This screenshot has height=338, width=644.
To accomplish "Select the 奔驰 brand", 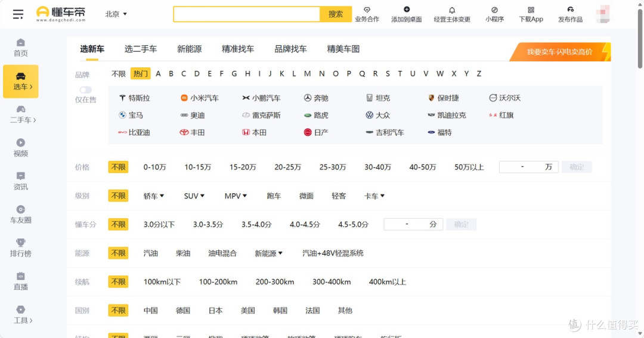I will coord(316,98).
